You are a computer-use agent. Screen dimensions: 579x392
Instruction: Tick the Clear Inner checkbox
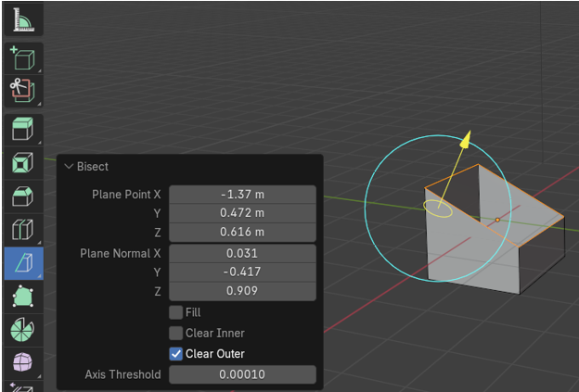(x=175, y=333)
